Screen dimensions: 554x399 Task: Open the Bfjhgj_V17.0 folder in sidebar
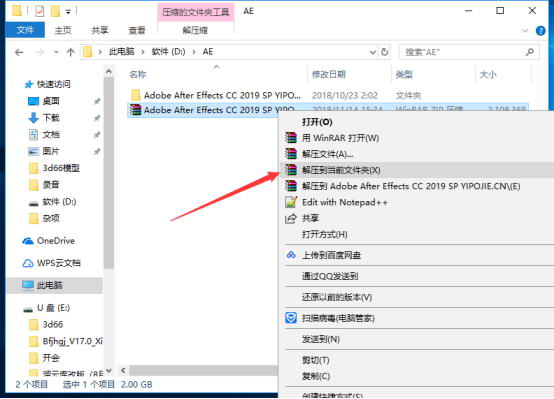[66, 341]
